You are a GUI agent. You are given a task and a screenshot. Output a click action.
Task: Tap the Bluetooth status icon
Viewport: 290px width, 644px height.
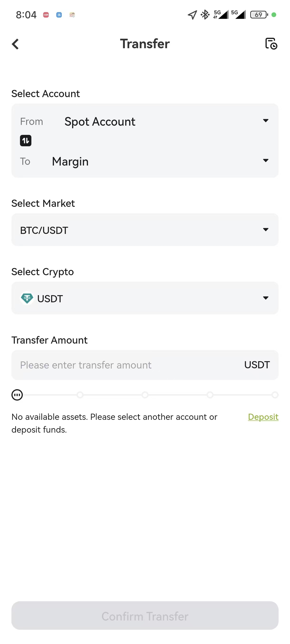(x=205, y=14)
